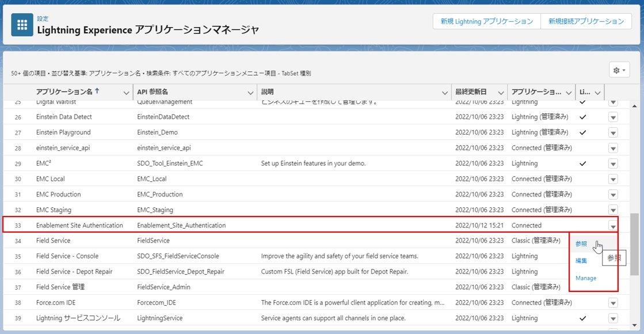
Task: Click 設定 breadcrumb label in header
Action: point(43,18)
